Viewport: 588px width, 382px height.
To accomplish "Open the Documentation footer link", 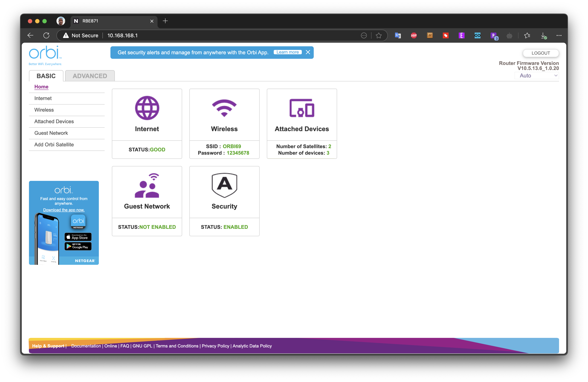I will 86,346.
